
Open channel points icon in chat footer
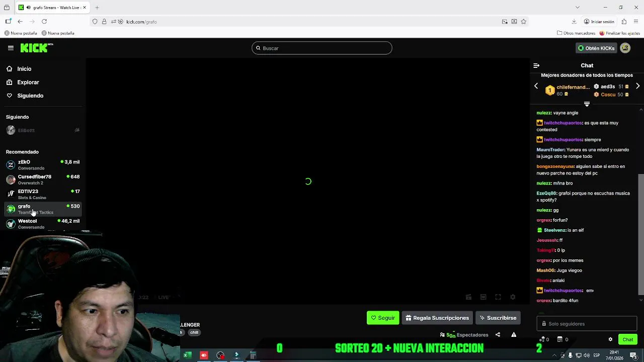(542, 339)
